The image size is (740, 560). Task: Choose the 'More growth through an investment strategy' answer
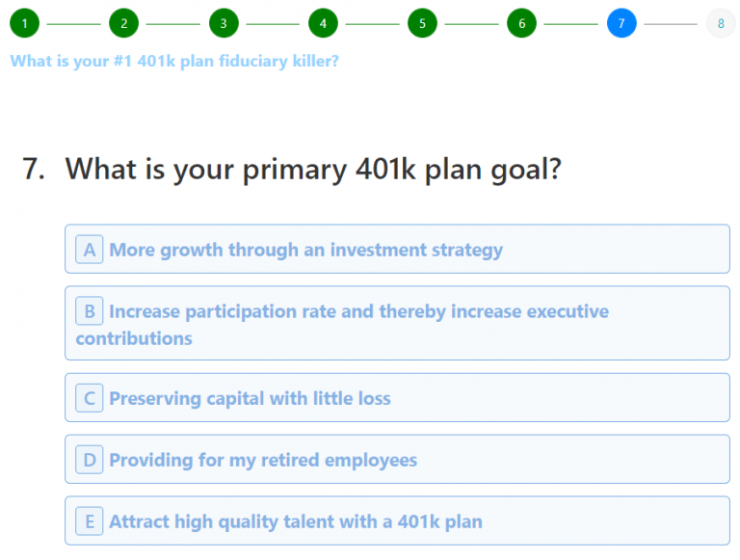click(397, 250)
